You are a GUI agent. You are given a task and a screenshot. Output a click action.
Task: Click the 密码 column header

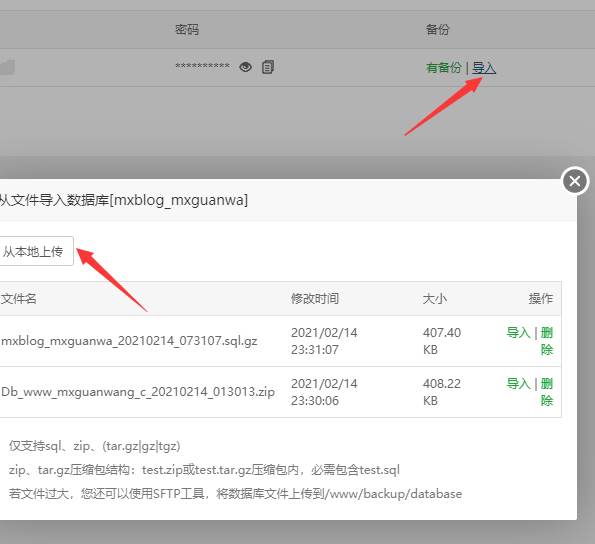click(x=187, y=30)
